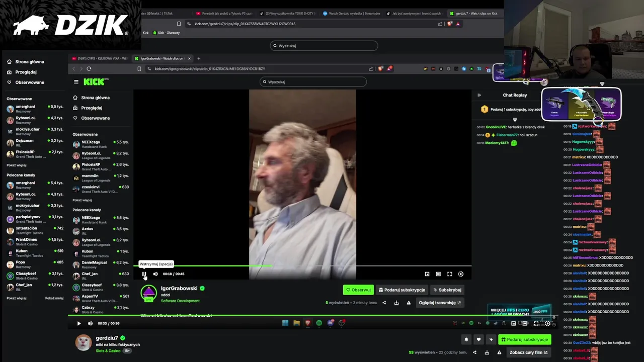Viewport: 644px width, 362px height.
Task: Open mammOn channel in inner sidebar
Action: tap(101, 178)
